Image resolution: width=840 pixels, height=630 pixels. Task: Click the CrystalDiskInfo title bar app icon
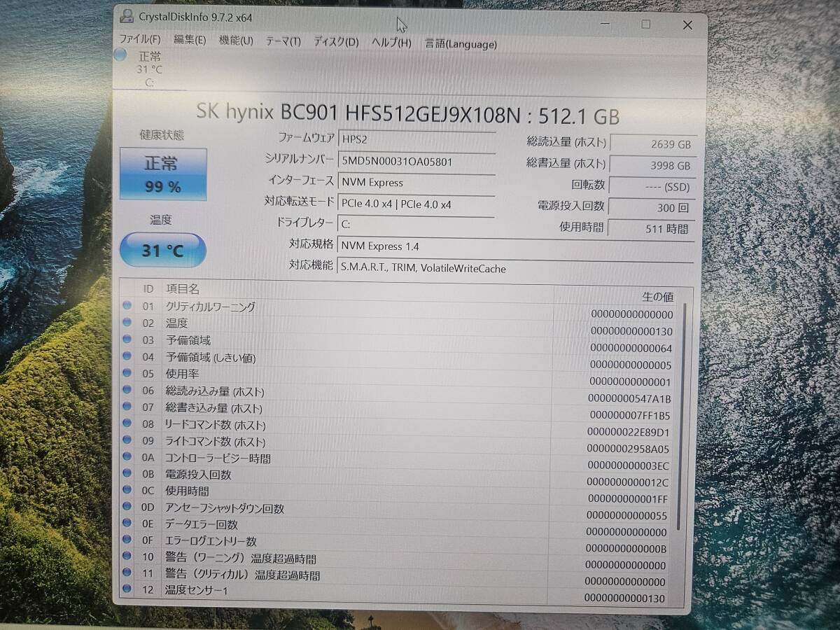[125, 15]
